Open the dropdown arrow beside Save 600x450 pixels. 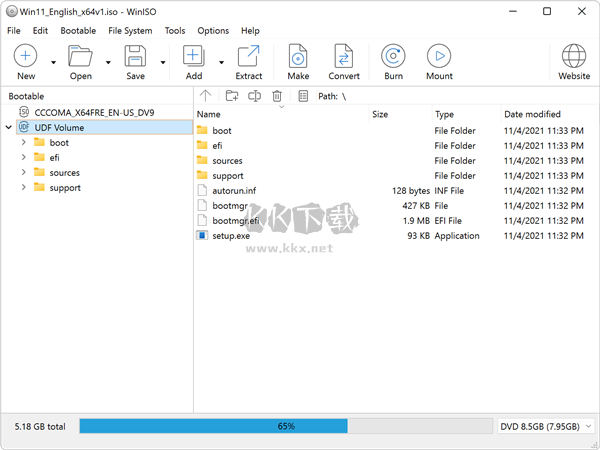(x=163, y=62)
